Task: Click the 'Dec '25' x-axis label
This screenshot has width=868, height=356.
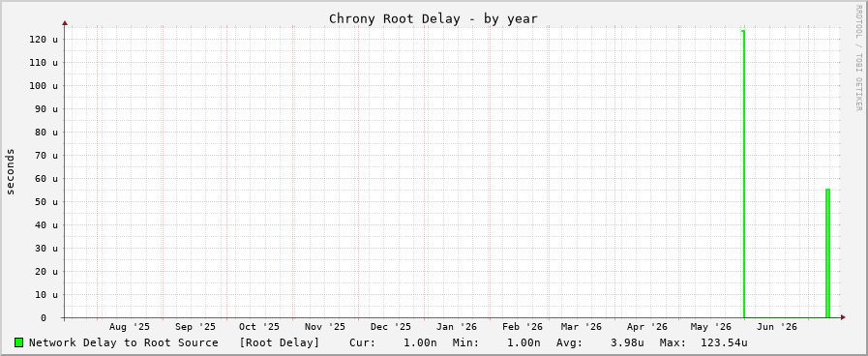Action: point(391,327)
